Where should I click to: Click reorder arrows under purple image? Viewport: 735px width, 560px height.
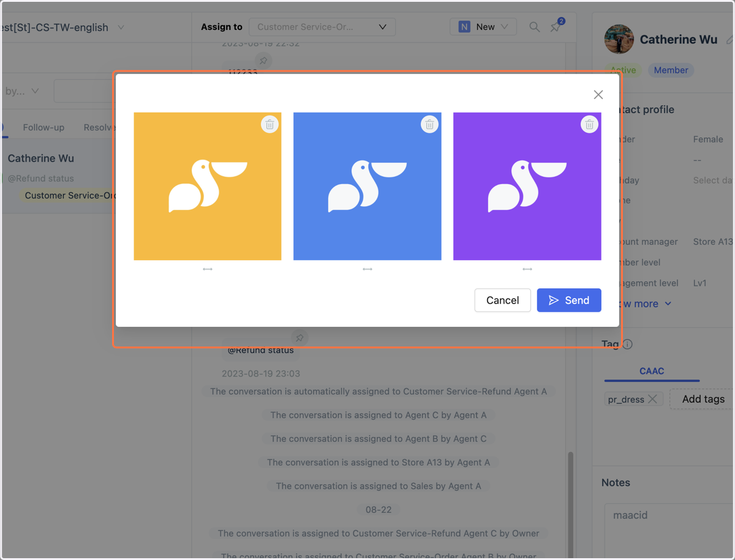pyautogui.click(x=527, y=269)
